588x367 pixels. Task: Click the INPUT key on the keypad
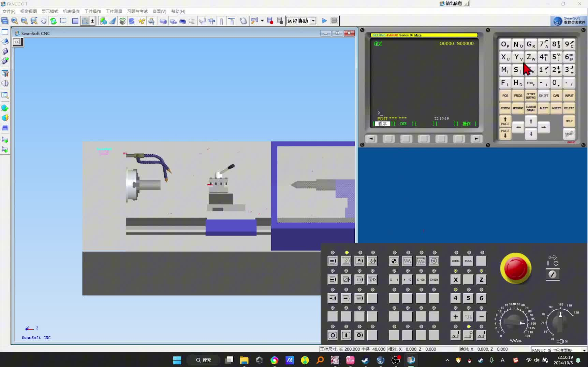coord(569,96)
